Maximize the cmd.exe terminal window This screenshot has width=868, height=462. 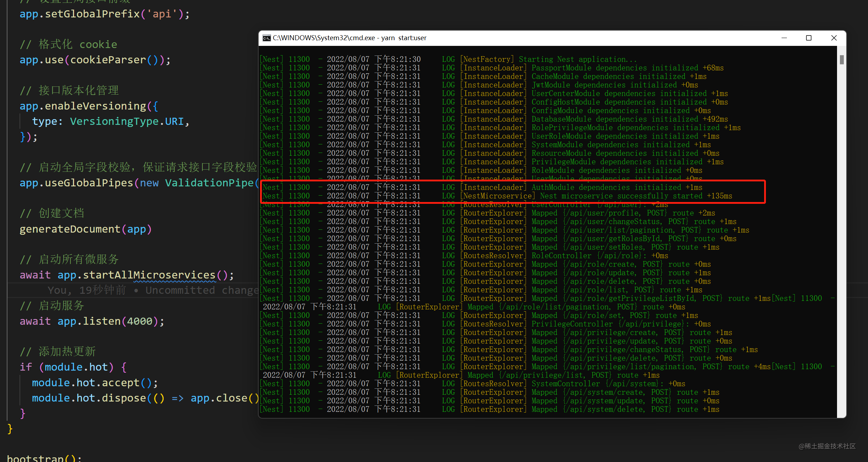point(809,38)
